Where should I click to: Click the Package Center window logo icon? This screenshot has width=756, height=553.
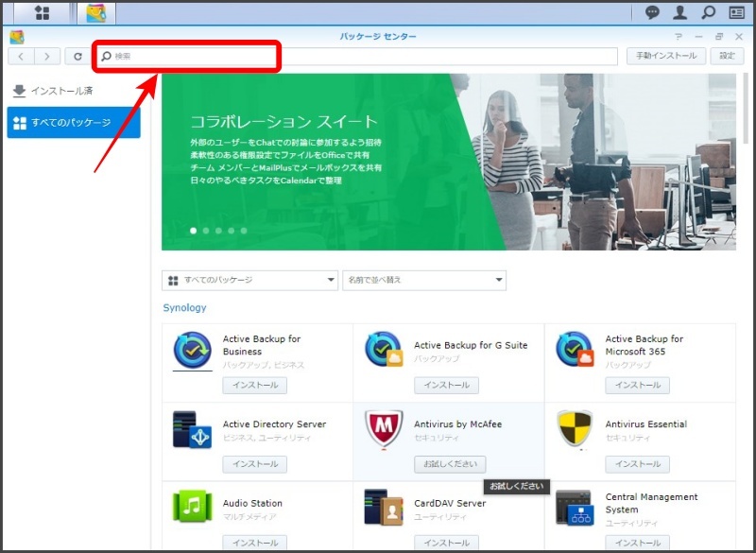[x=17, y=37]
